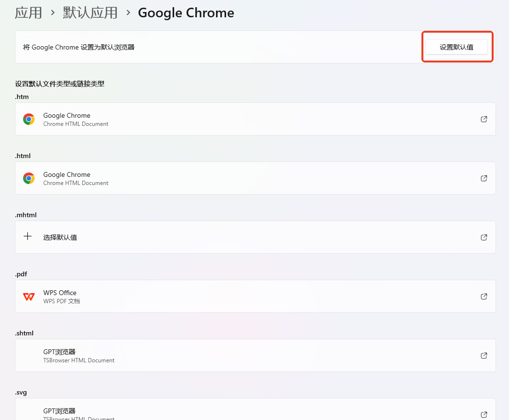Click Chrome icon in .htm row
The height and width of the screenshot is (420, 509).
click(29, 119)
